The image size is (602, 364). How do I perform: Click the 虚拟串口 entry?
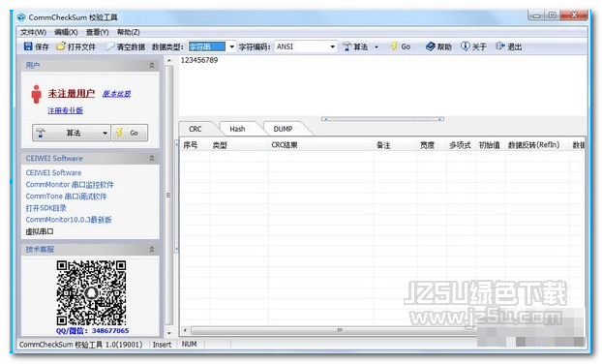(40, 231)
